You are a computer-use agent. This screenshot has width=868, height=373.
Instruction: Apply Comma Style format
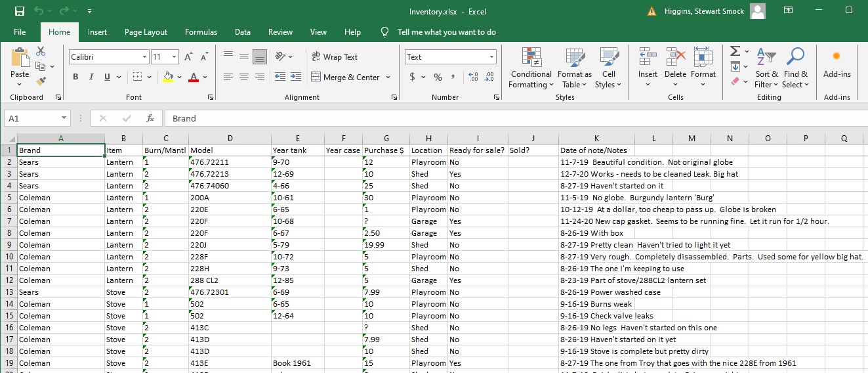tap(454, 77)
